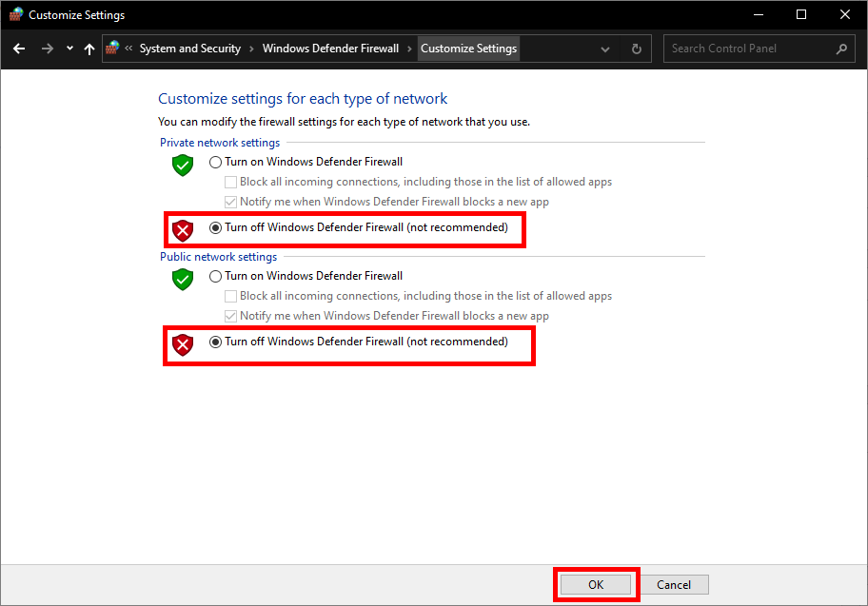Select Turn on Firewall for private network
This screenshot has width=868, height=606.
(x=215, y=162)
